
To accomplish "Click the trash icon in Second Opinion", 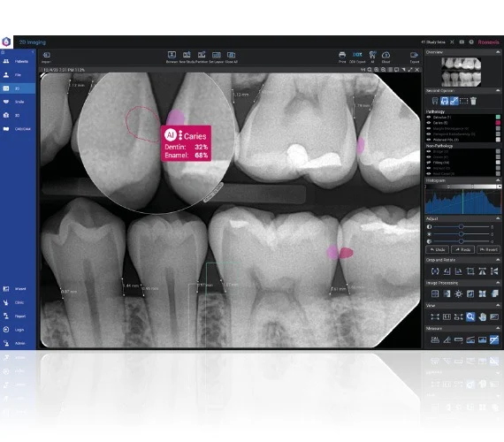I will click(473, 101).
